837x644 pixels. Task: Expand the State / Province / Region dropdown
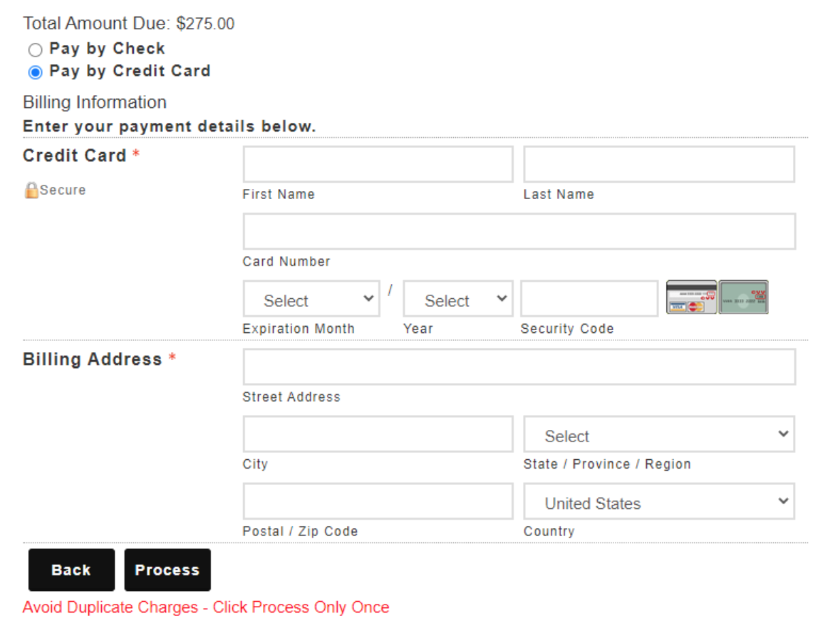(x=658, y=435)
